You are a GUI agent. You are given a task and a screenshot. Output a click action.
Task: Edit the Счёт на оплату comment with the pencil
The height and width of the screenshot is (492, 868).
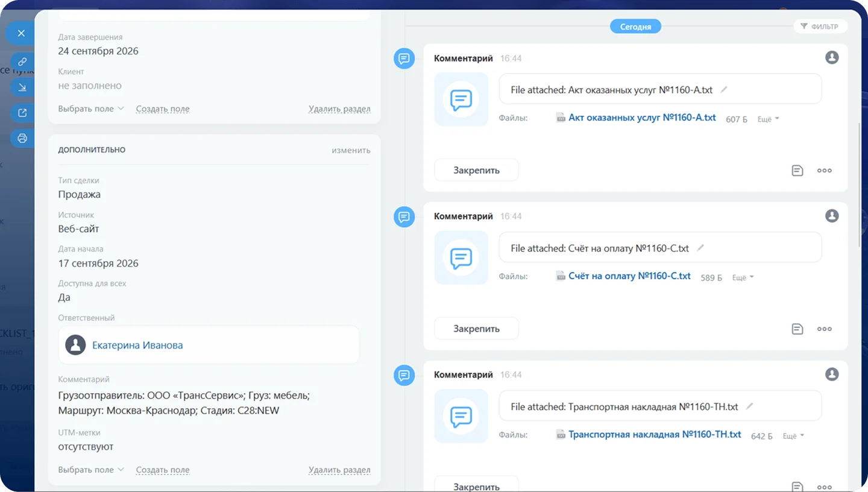[x=700, y=248]
